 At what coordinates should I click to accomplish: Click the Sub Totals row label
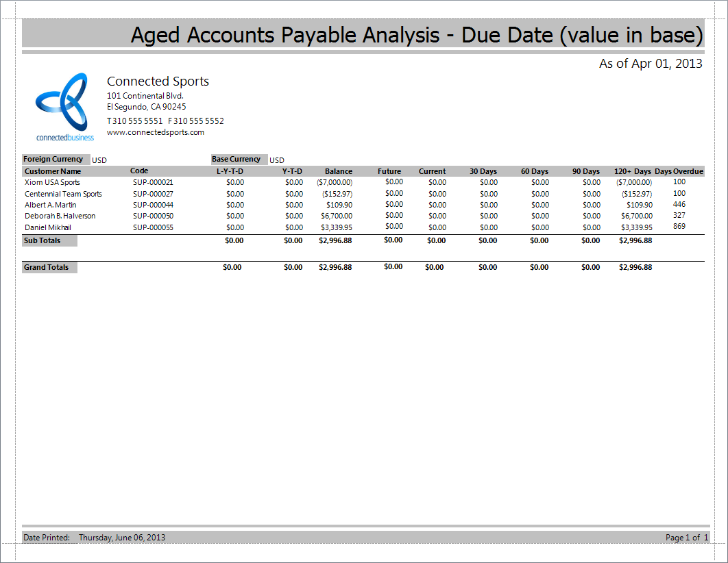pyautogui.click(x=42, y=240)
